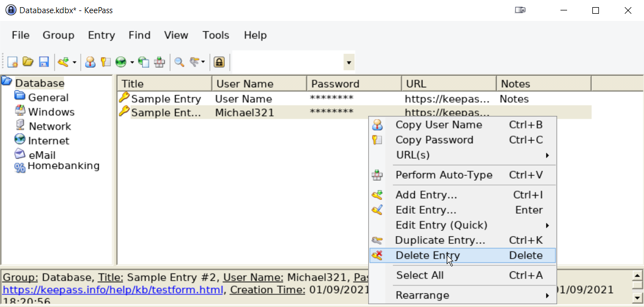Click the small device icon in title bar
644x307 pixels.
520,10
